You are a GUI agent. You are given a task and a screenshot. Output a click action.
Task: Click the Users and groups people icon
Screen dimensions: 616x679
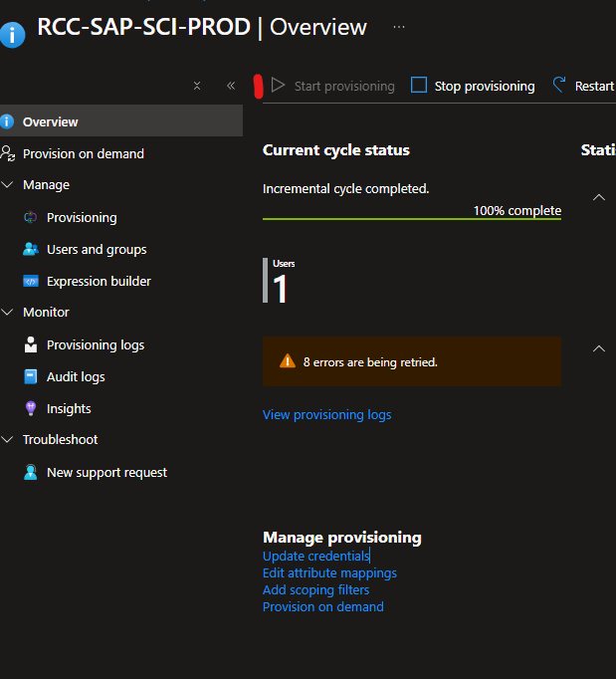(30, 249)
